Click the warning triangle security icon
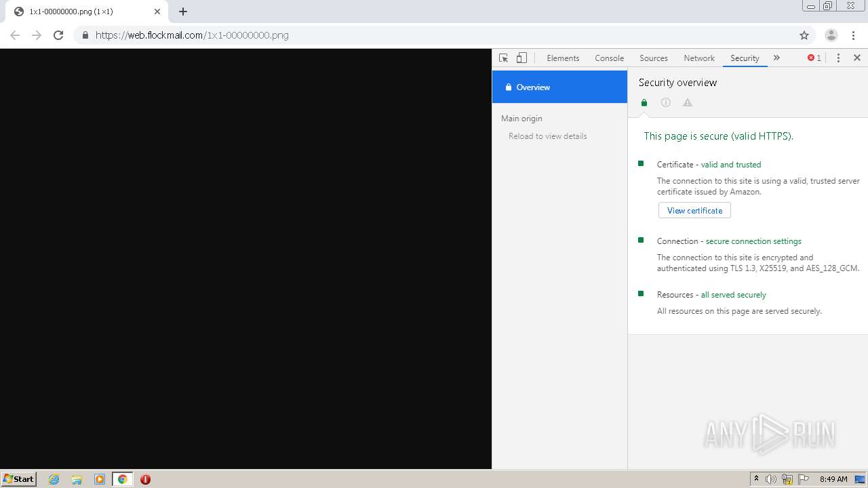 [688, 103]
